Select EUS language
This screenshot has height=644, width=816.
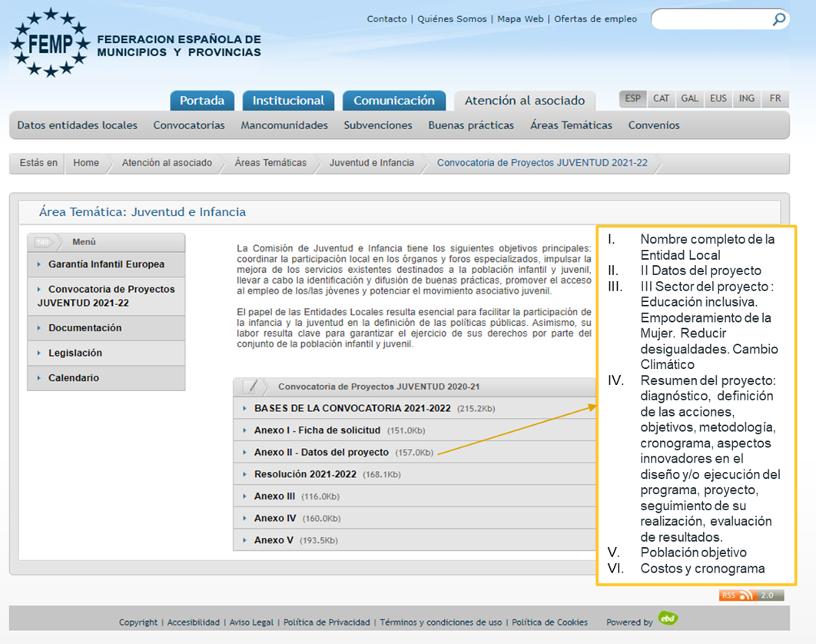[718, 98]
